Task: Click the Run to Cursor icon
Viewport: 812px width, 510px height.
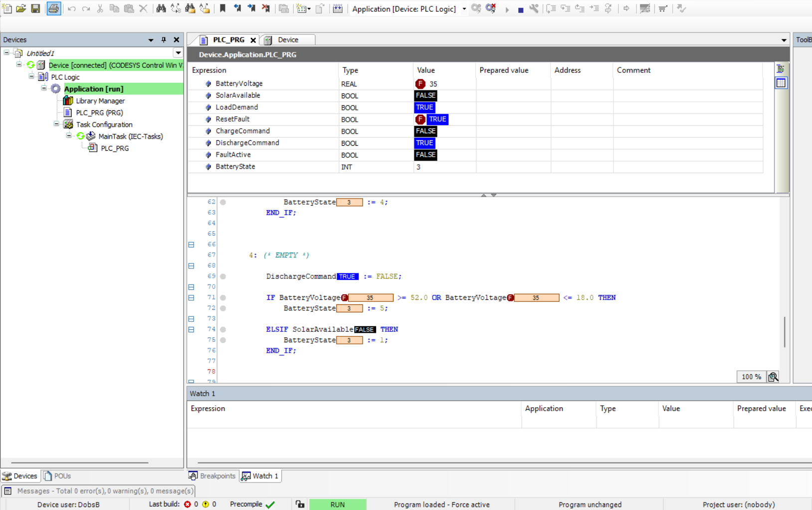Action: coord(594,8)
